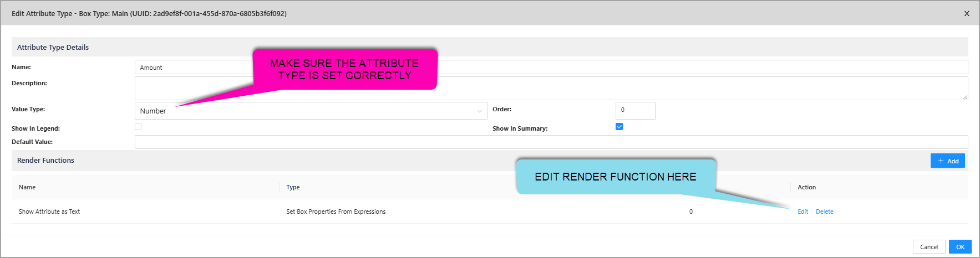The width and height of the screenshot is (980, 258).
Task: Close the Edit Attribute Type dialog
Action: (x=967, y=14)
